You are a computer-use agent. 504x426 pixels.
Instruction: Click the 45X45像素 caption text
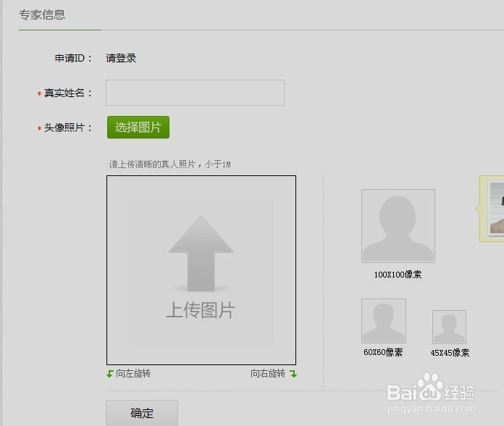point(450,353)
